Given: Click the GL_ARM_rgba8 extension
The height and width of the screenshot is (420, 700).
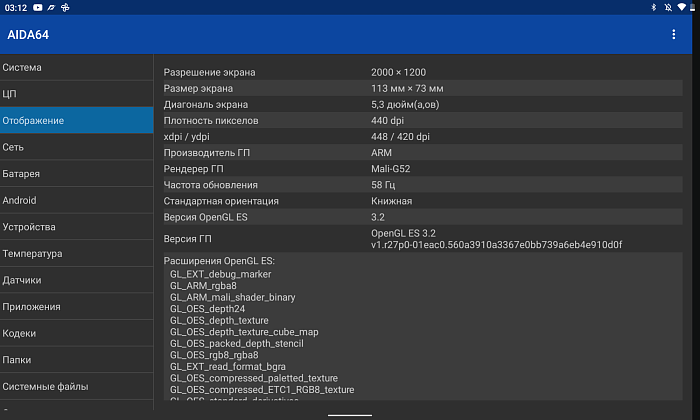Looking at the screenshot, I should [x=203, y=286].
